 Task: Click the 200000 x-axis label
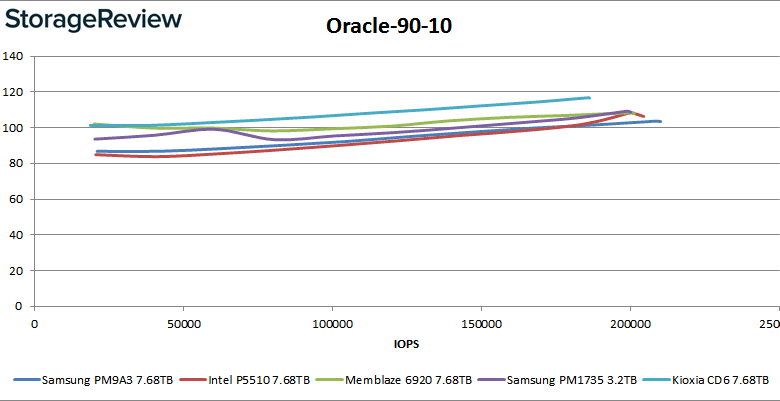point(630,324)
